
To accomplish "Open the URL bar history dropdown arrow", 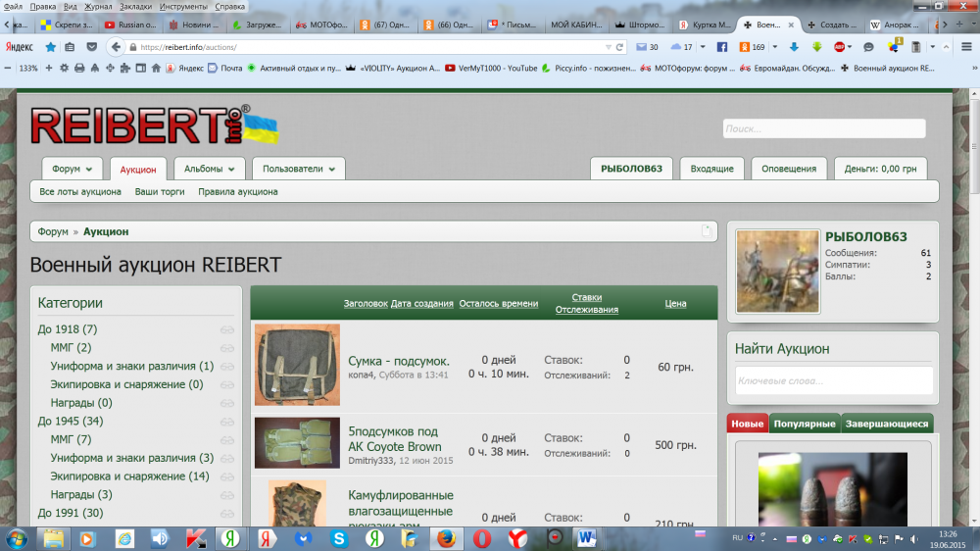I will point(609,47).
